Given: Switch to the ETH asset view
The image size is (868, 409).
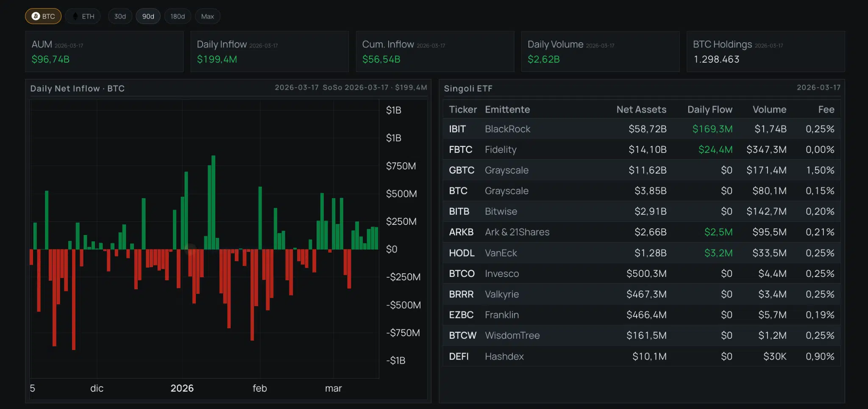Looking at the screenshot, I should (x=83, y=16).
